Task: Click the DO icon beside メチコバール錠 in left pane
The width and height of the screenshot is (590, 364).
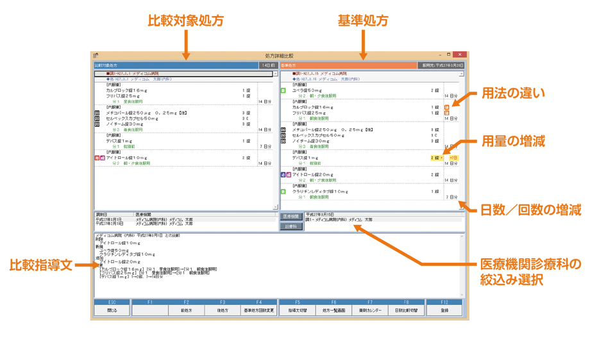Action: 97,113
